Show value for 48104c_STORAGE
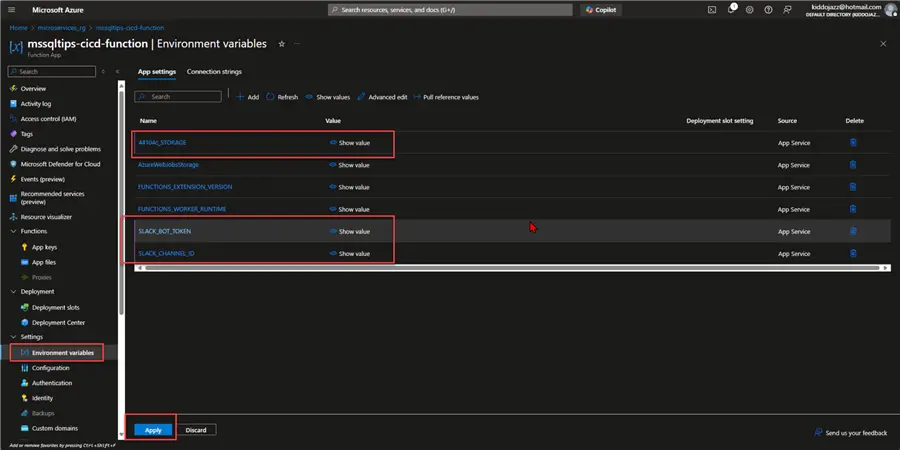Screen dimensions: 900x450 pos(350,143)
